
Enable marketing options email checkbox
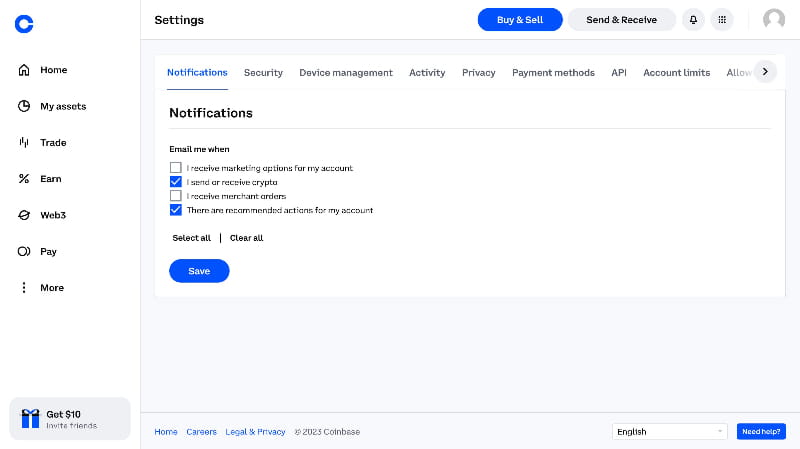pos(176,168)
